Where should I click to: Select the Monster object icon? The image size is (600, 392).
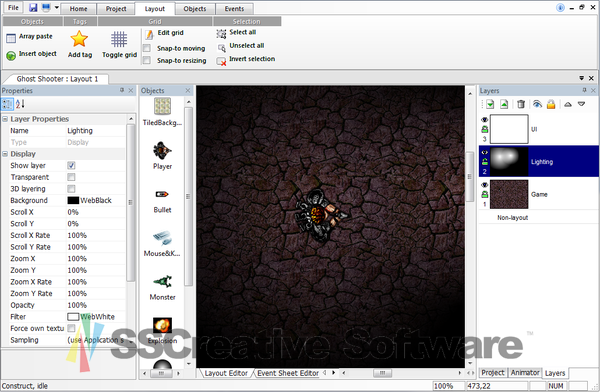click(x=163, y=281)
